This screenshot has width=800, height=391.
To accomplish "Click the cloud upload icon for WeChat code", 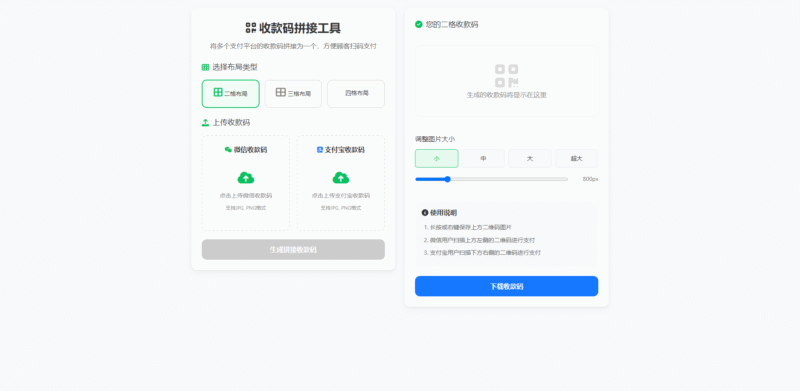I will tap(246, 178).
